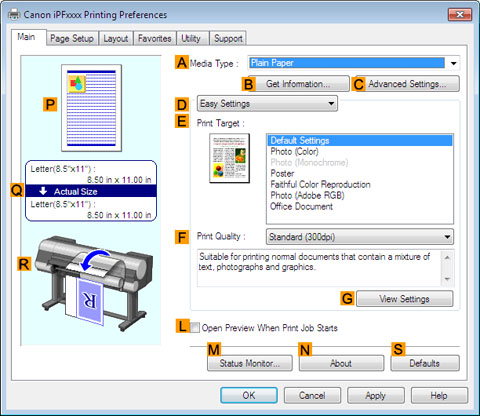Select Photo (Color) print target
The width and height of the screenshot is (480, 416).
[x=294, y=151]
